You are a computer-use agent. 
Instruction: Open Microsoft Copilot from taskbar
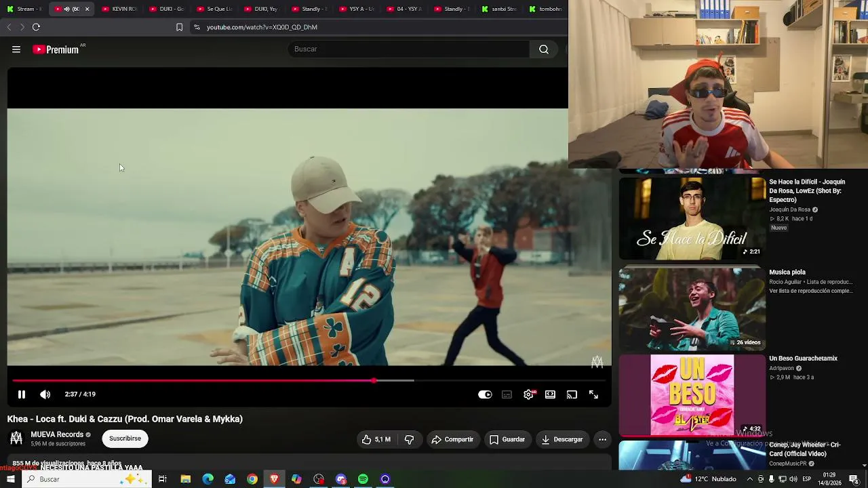(296, 479)
